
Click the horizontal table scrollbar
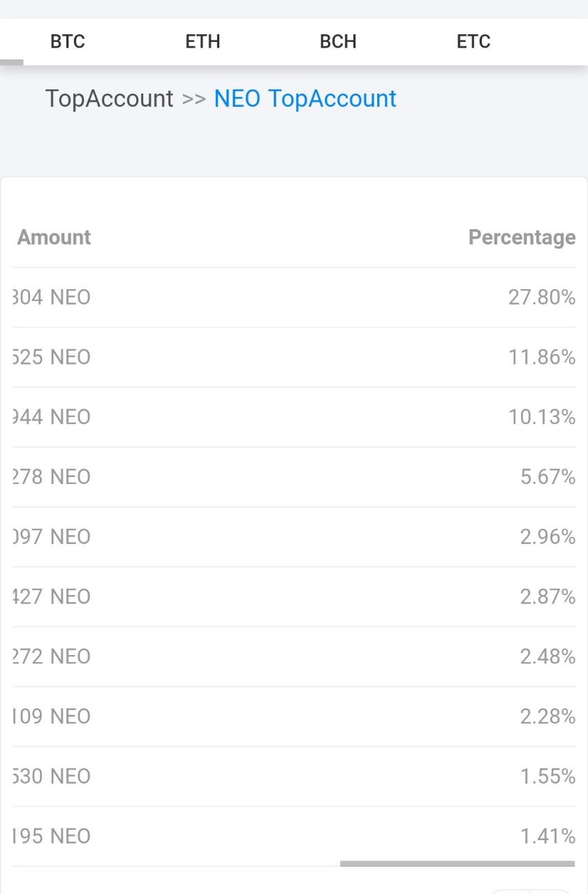[457, 864]
